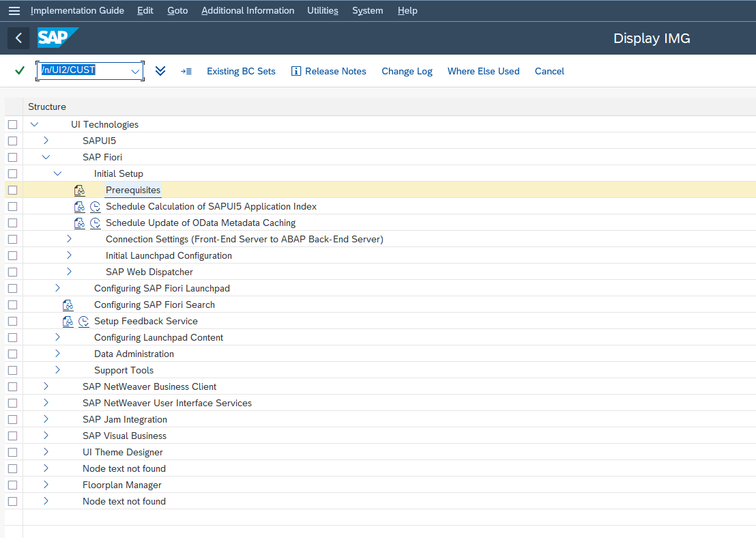This screenshot has height=538, width=756.
Task: Open the Utilities menu
Action: (x=323, y=11)
